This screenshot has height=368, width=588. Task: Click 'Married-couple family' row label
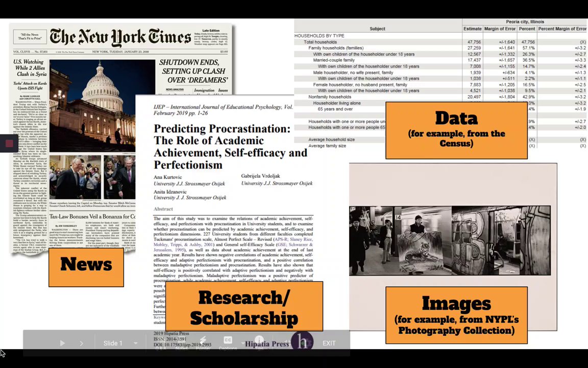(334, 60)
